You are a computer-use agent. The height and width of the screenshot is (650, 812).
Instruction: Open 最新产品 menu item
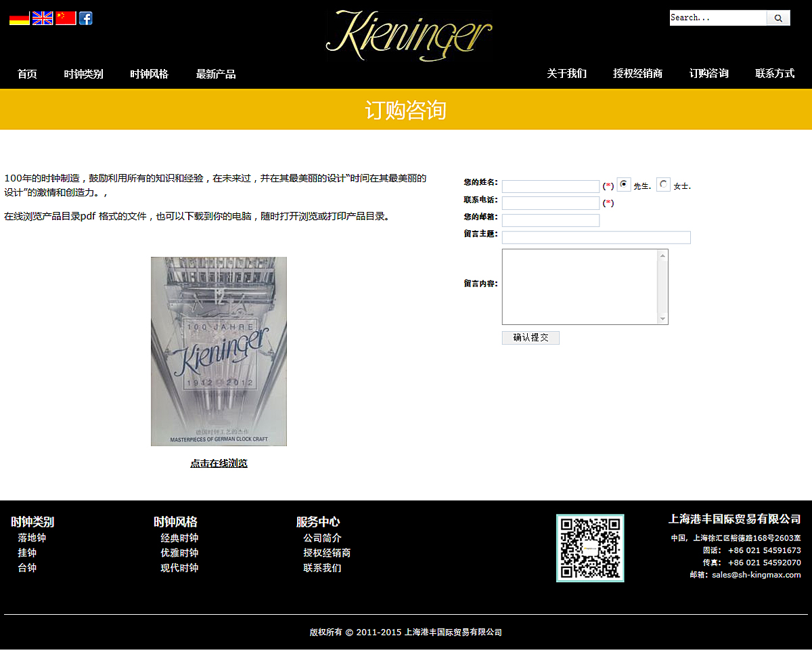216,74
